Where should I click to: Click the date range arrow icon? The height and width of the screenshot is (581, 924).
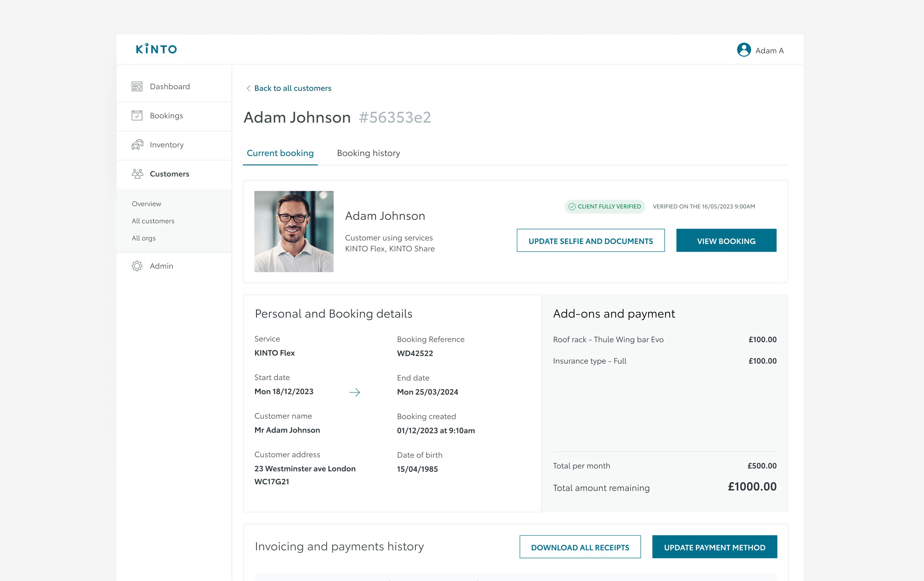355,392
